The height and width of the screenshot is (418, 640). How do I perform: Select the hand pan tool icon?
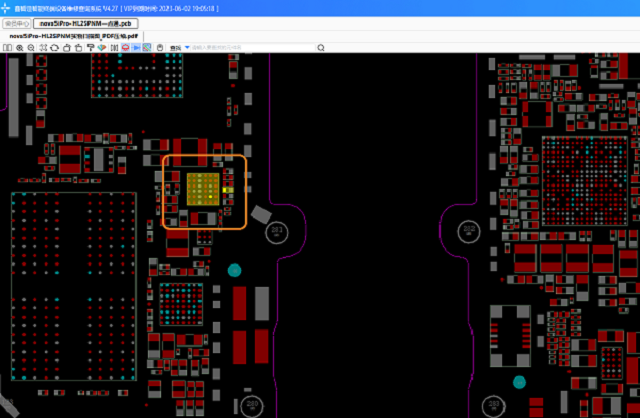(x=160, y=47)
